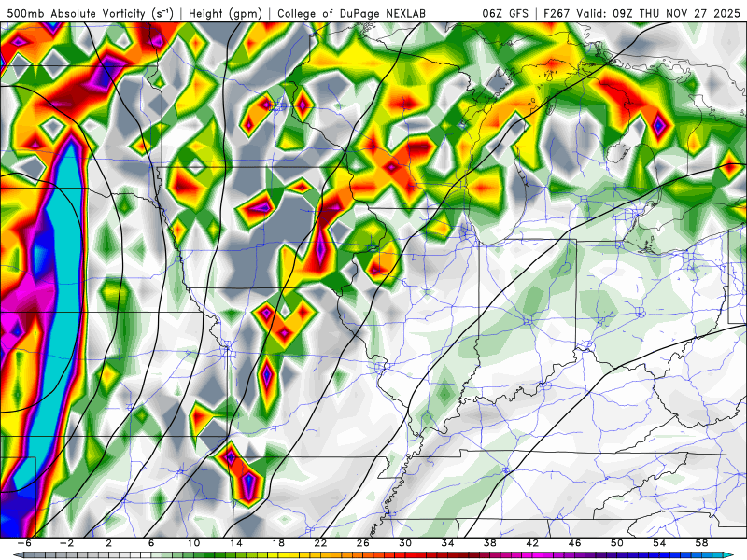Click the "18" value on the color scale
The image size is (747, 560).
278,543
